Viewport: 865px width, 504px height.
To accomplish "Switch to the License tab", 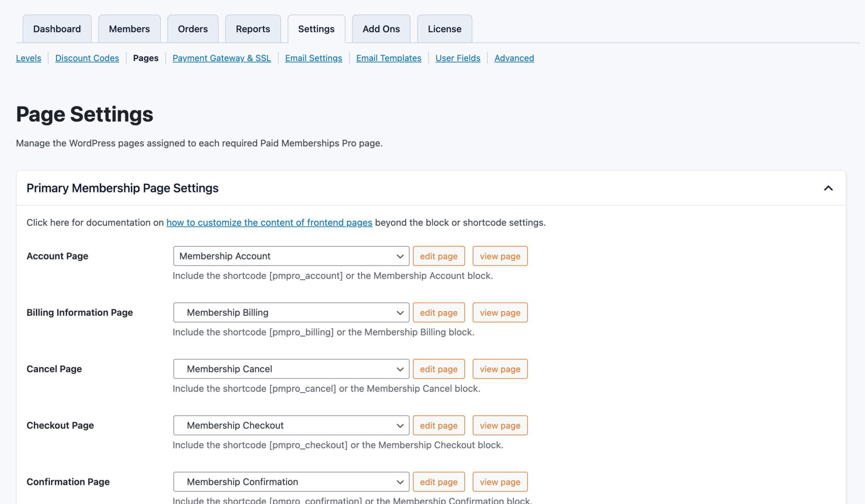I will point(444,29).
